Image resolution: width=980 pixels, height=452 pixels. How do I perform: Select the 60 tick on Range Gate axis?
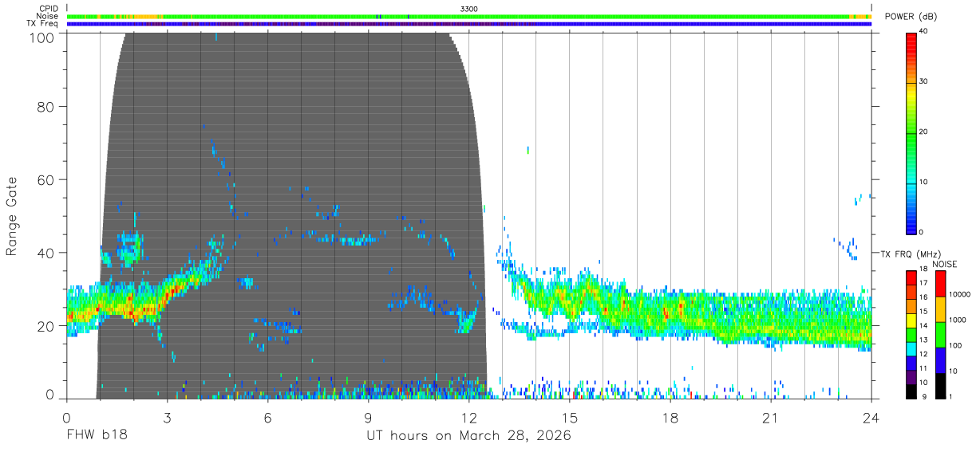pos(46,180)
